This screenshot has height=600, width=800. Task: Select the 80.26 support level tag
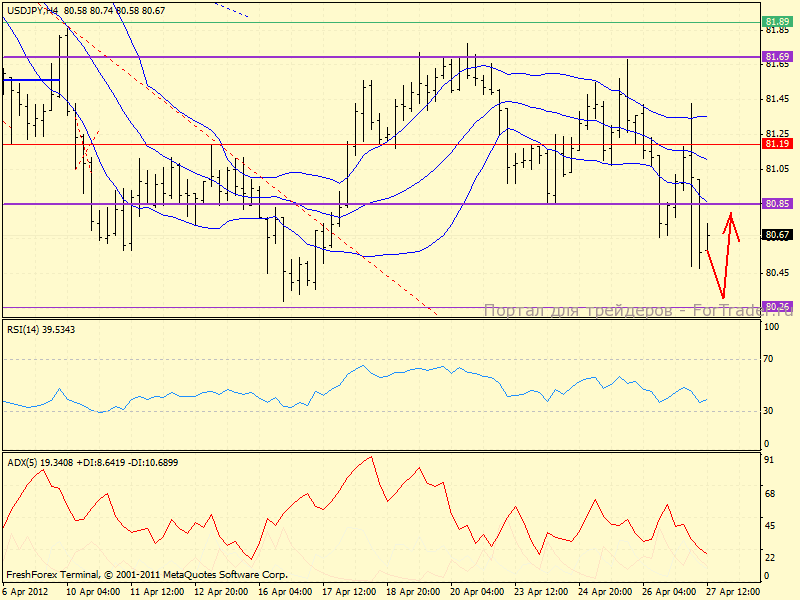[x=777, y=307]
